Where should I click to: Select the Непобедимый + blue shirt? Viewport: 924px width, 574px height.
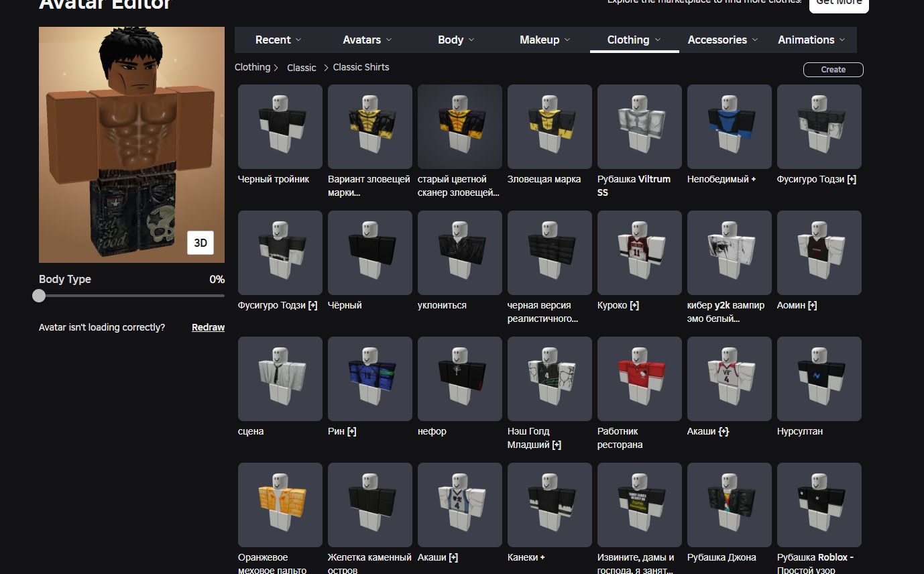(730, 127)
